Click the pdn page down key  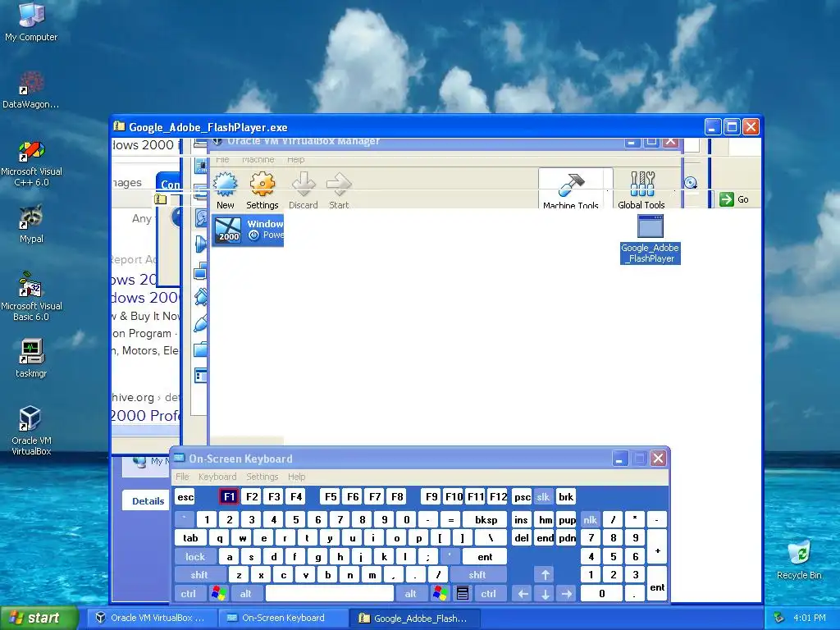tap(567, 538)
